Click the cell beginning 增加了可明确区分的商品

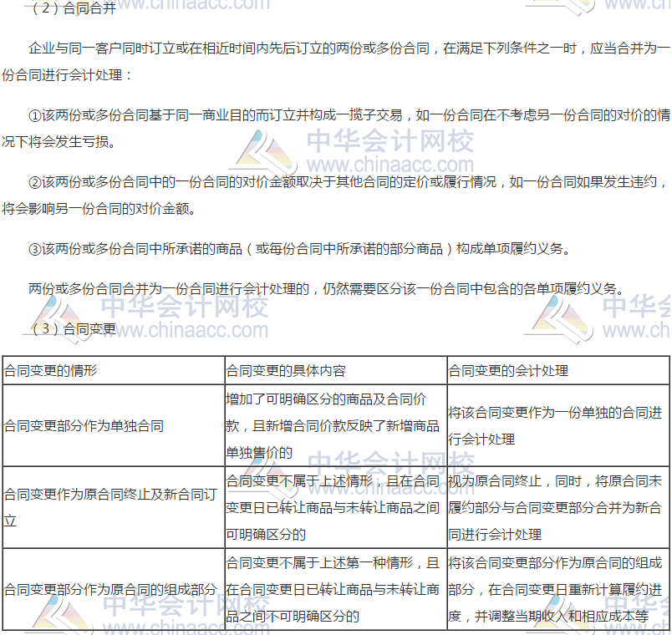(x=333, y=426)
